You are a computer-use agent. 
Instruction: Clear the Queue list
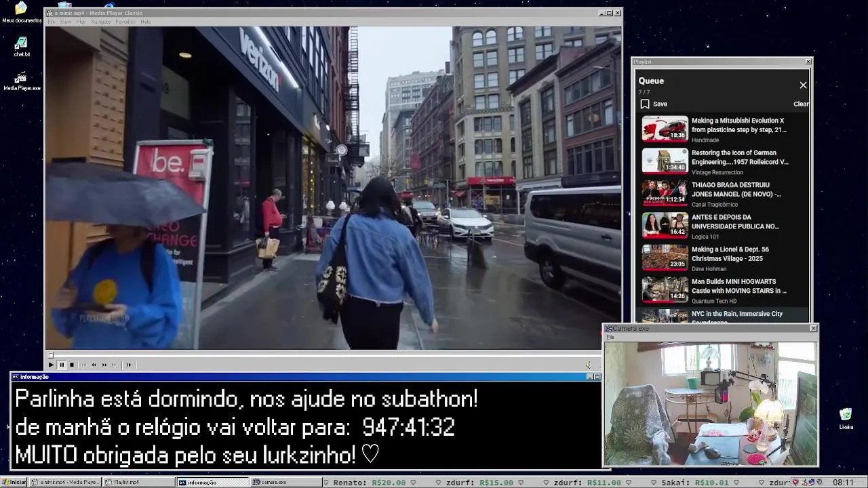coord(801,104)
